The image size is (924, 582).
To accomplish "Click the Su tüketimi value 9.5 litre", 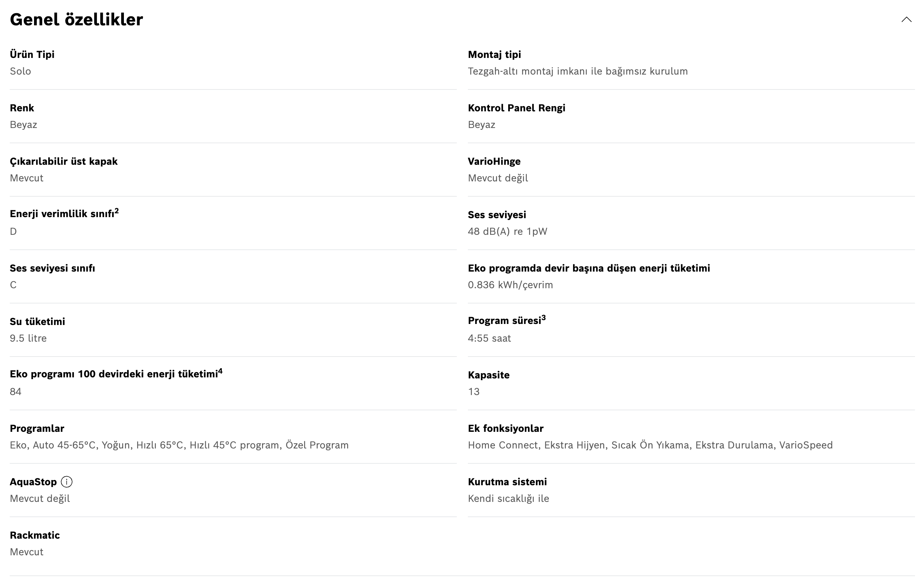I will (x=28, y=338).
